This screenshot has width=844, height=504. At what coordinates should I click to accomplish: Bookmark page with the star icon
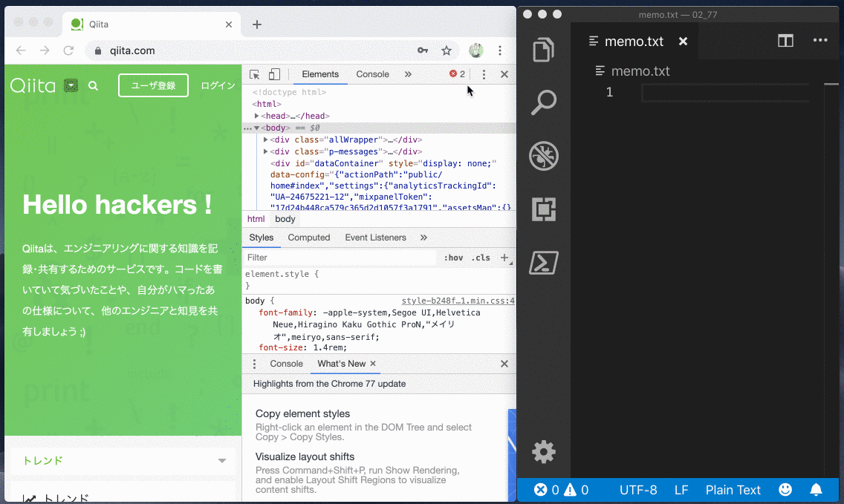[x=447, y=50]
